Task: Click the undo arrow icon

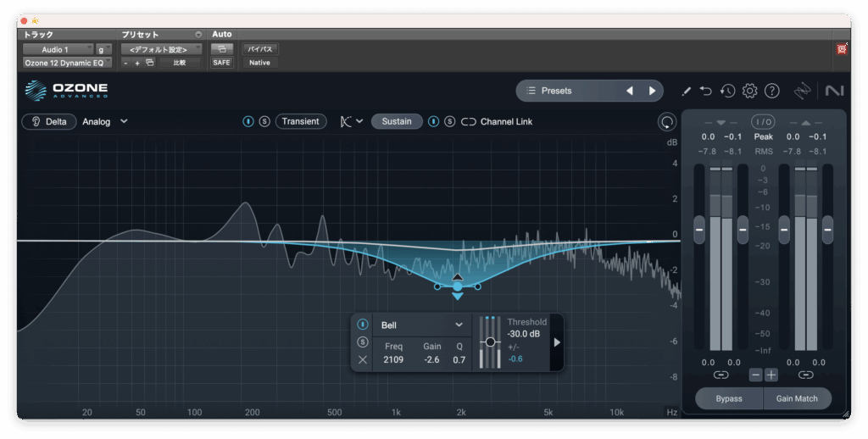Action: click(707, 91)
